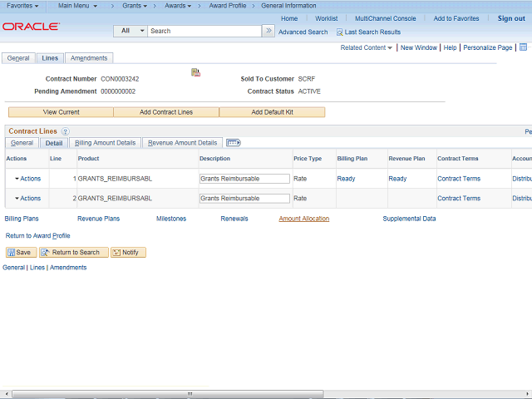This screenshot has height=399, width=532.
Task: Click the Notify button
Action: (128, 252)
